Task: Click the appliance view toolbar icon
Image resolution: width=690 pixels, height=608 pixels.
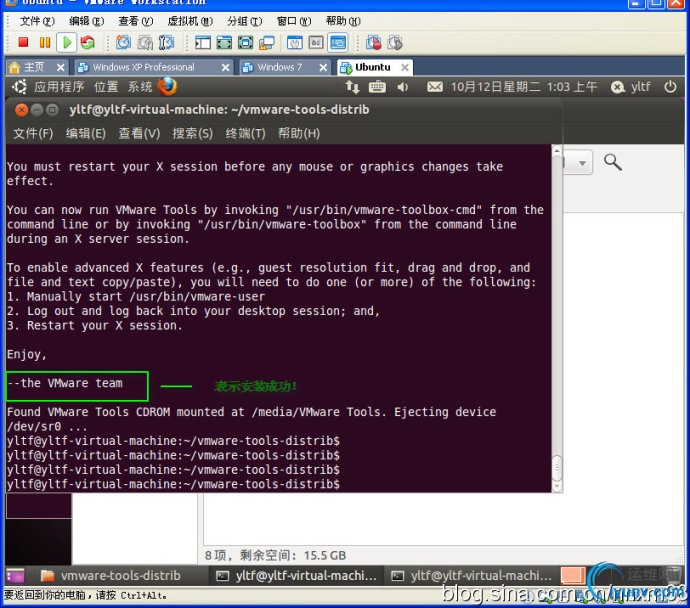Action: point(316,42)
